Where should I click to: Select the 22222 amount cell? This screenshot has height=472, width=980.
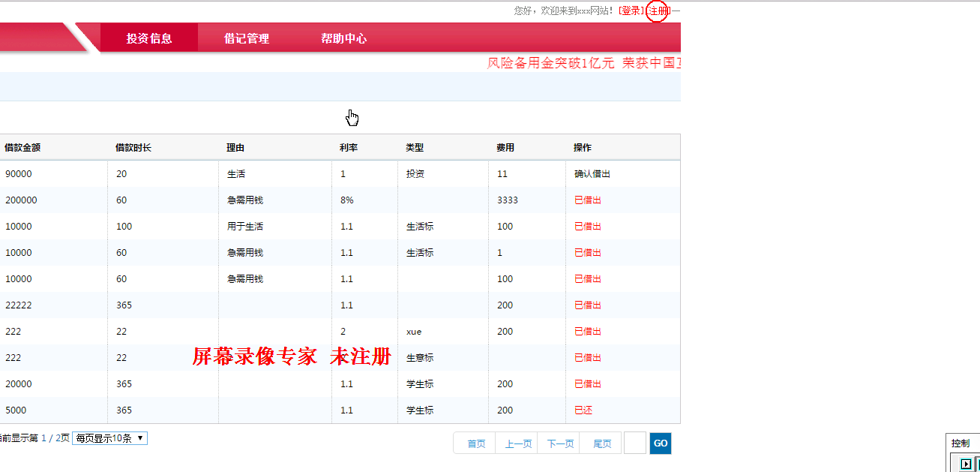[19, 305]
